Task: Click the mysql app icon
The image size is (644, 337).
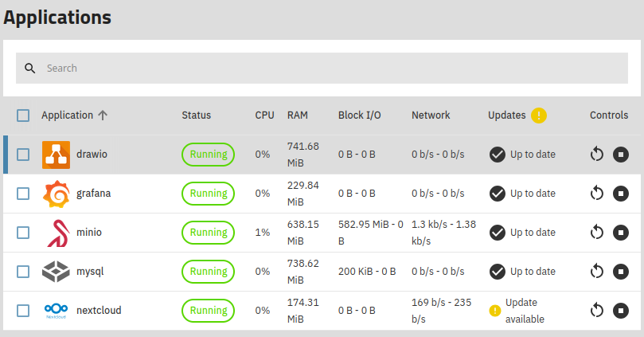Action: (56, 272)
